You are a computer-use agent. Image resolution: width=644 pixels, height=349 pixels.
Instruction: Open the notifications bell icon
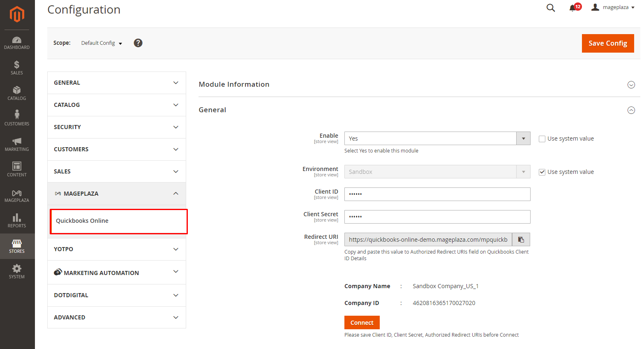(572, 8)
